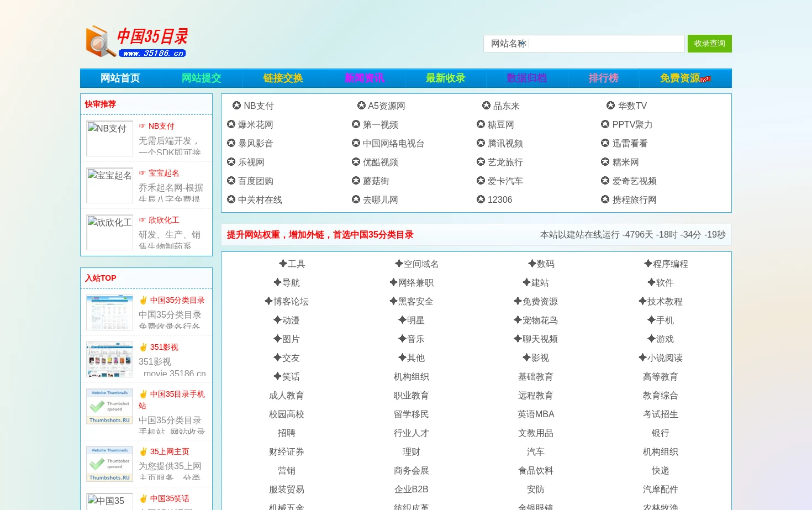Open the 汽摩配件 category
Screen dimensions: 812x510
(x=660, y=489)
